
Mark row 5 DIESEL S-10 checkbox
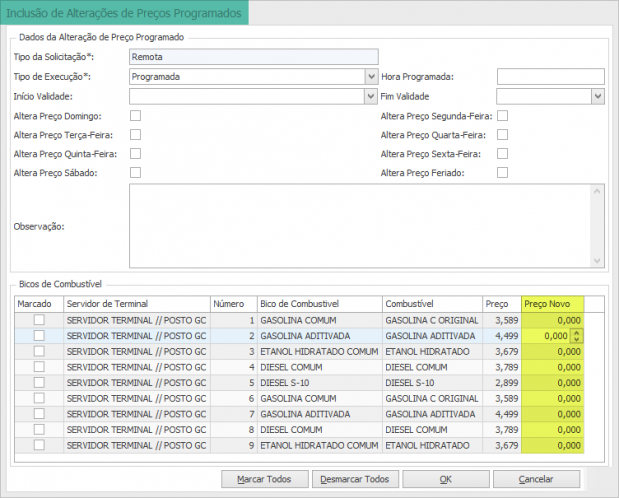[39, 382]
